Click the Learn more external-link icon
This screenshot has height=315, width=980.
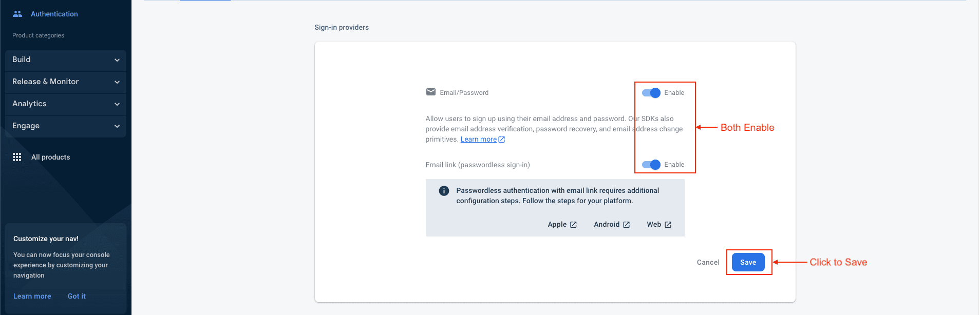pyautogui.click(x=502, y=140)
